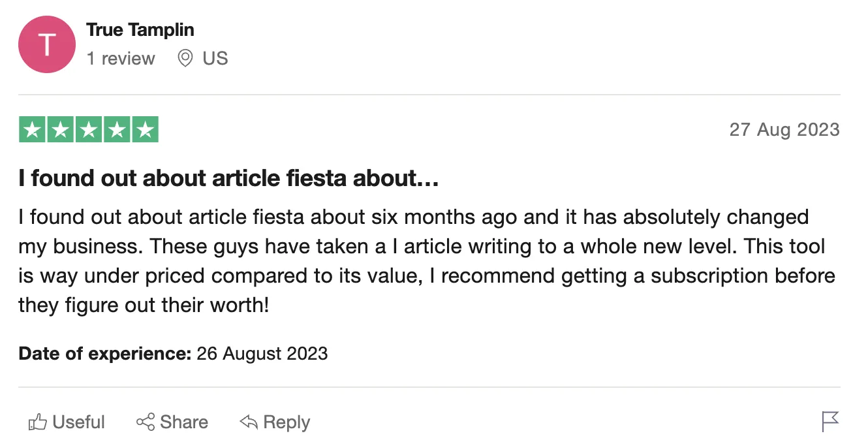Open the review title about article fiesta
The width and height of the screenshot is (868, 440).
(x=228, y=178)
